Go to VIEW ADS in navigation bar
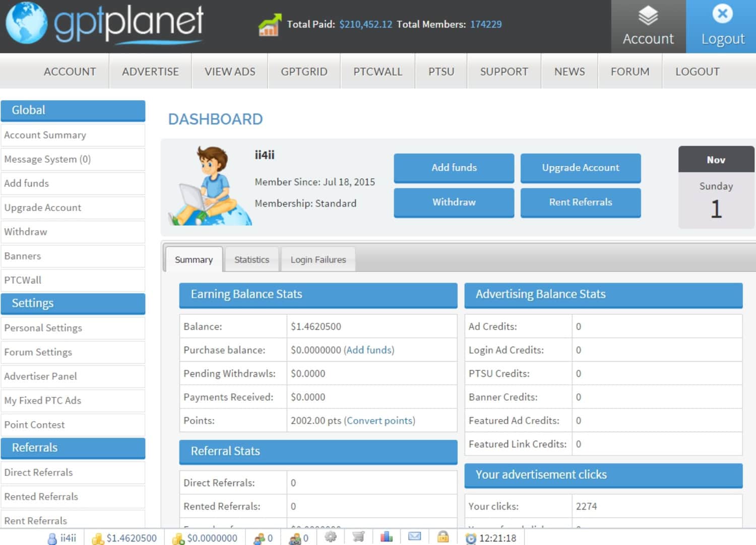This screenshot has width=756, height=545. (230, 72)
